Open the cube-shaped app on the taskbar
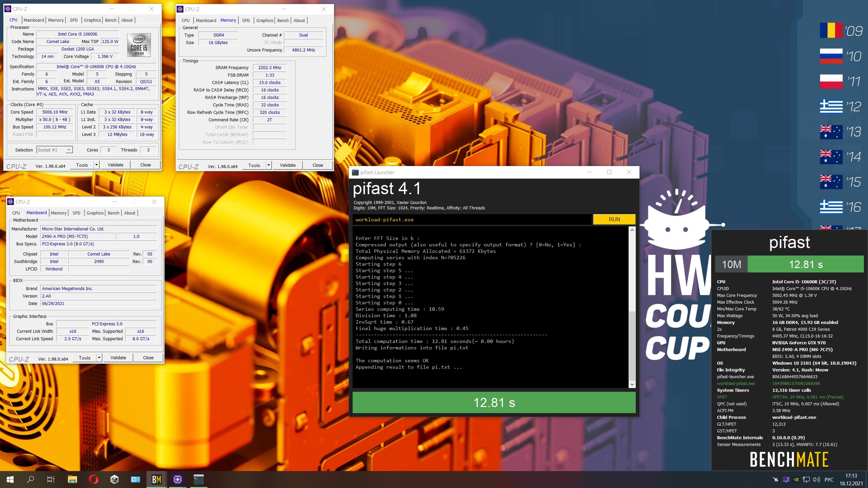 (x=114, y=480)
